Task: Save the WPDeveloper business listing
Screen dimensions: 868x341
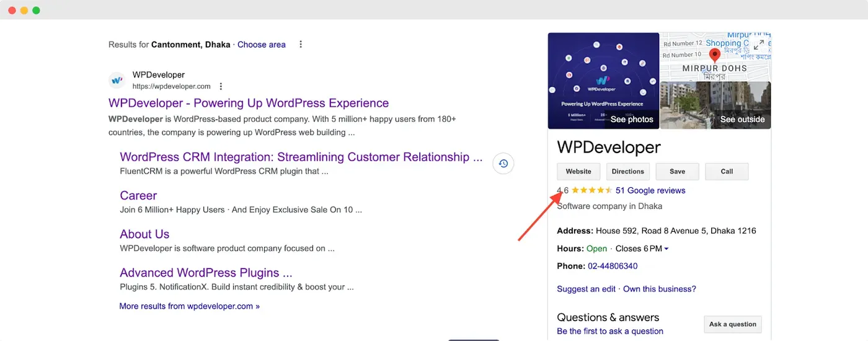Action: pyautogui.click(x=678, y=172)
